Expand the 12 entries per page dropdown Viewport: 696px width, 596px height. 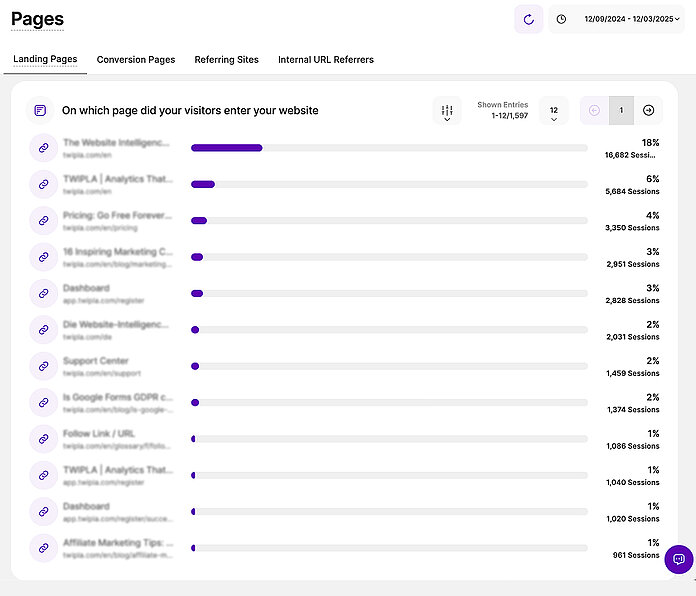pos(553,111)
